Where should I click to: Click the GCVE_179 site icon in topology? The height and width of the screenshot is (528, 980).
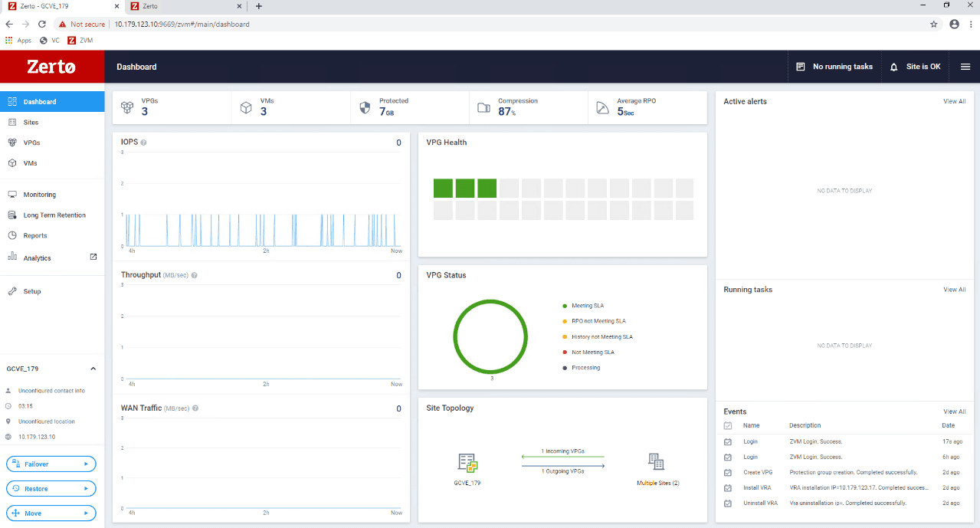[467, 462]
